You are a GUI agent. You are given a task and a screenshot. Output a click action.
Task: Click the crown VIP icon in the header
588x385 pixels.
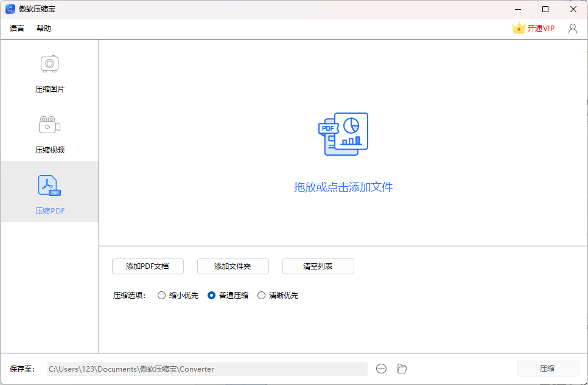518,27
